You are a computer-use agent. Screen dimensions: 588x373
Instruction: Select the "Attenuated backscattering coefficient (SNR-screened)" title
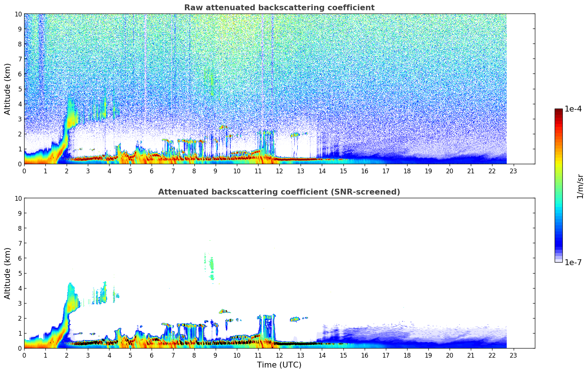[279, 192]
